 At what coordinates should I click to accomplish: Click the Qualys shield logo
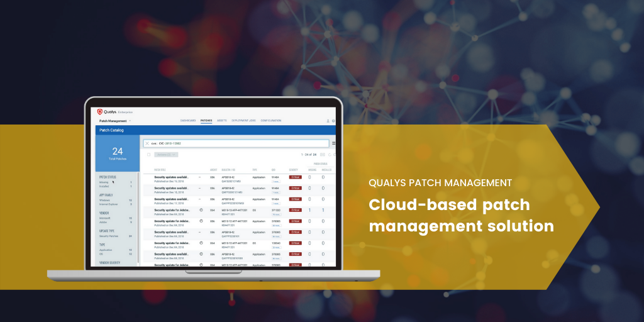click(99, 112)
